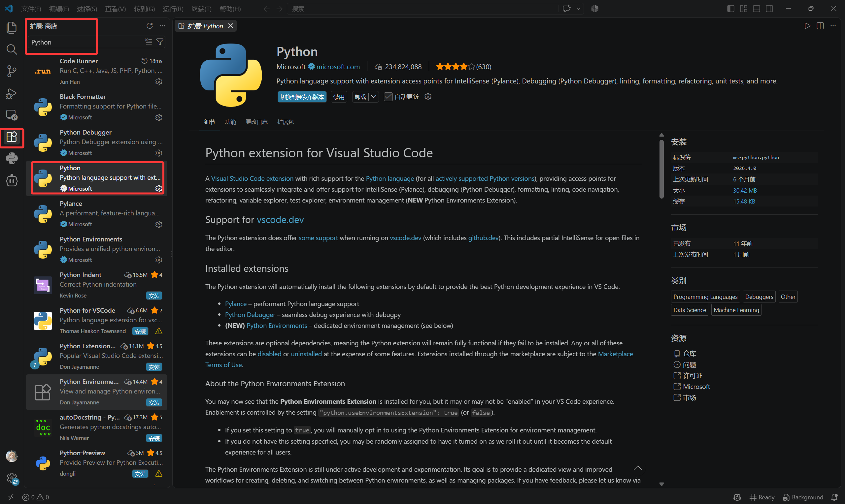Select the Pylance extension in list
The width and height of the screenshot is (845, 504).
tap(97, 214)
